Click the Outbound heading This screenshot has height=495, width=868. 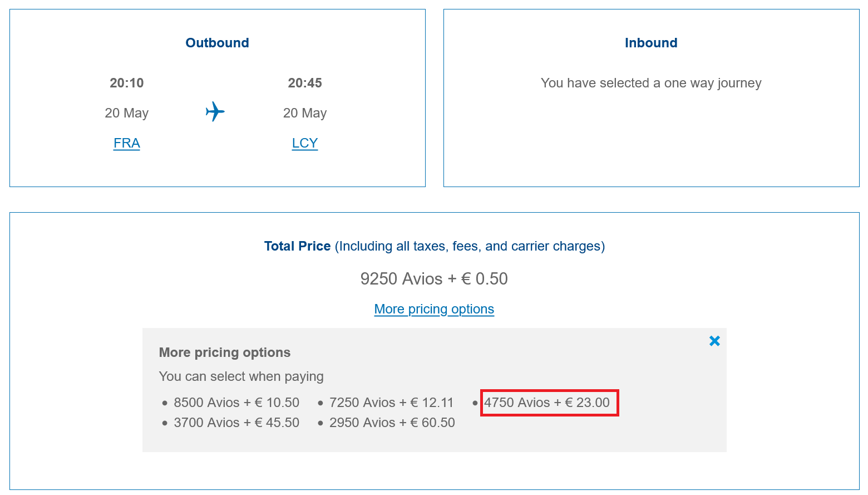point(218,43)
